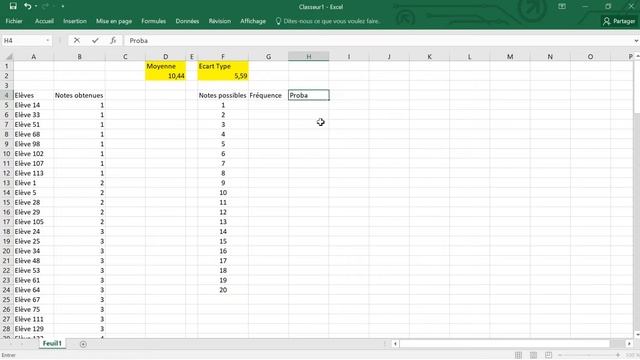
Task: Click the formula bar containing Proba
Action: pyautogui.click(x=378, y=40)
